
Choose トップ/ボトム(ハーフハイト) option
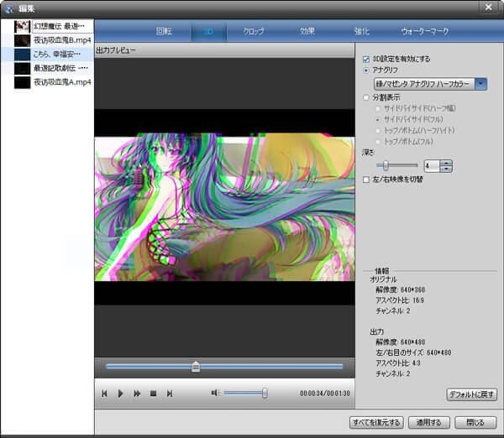[378, 131]
